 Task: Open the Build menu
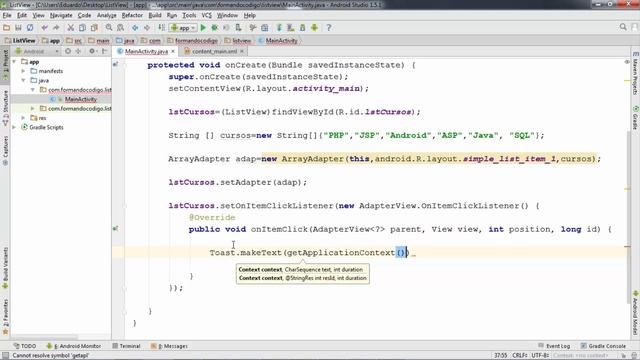point(155,15)
